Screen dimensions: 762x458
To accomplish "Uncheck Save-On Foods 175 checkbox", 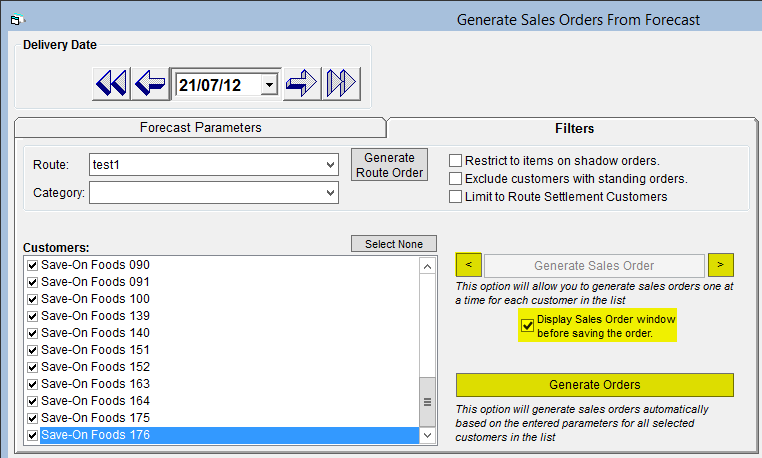I will (x=33, y=419).
